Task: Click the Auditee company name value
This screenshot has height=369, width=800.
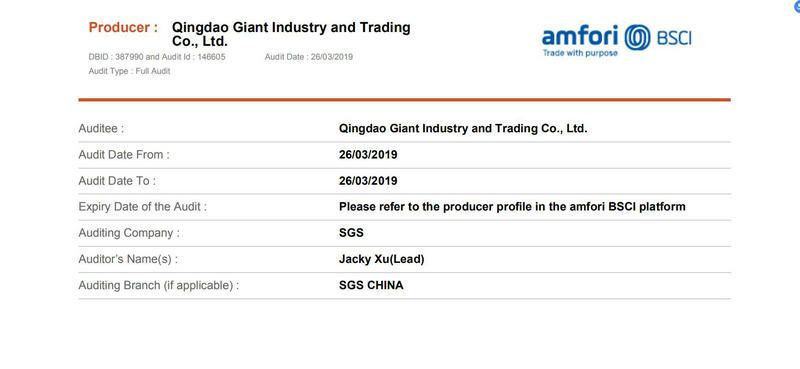Action: 463,129
